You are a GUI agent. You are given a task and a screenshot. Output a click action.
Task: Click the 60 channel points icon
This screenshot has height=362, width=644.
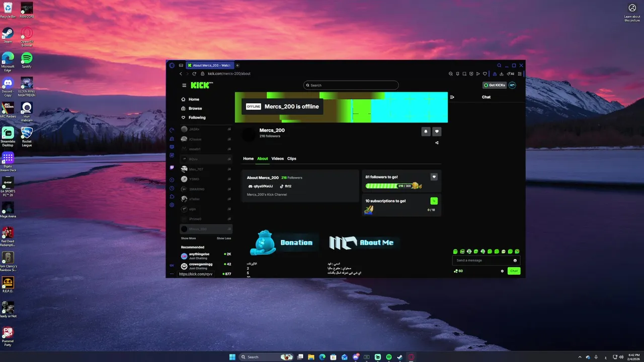tap(458, 271)
